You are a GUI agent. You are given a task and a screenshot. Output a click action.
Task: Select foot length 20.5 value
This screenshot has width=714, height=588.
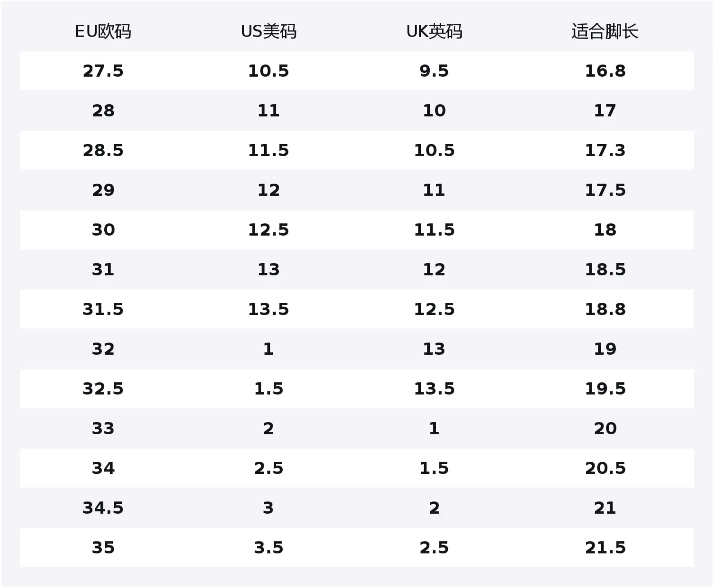[x=605, y=468]
